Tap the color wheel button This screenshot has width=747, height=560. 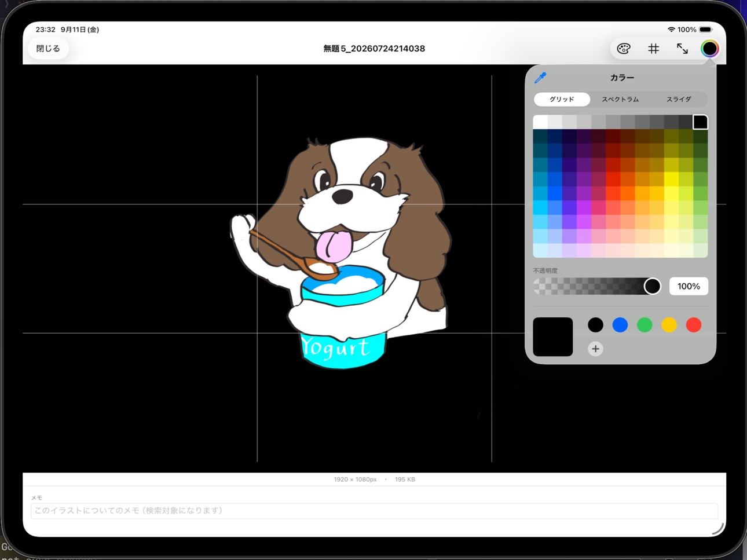pos(709,49)
